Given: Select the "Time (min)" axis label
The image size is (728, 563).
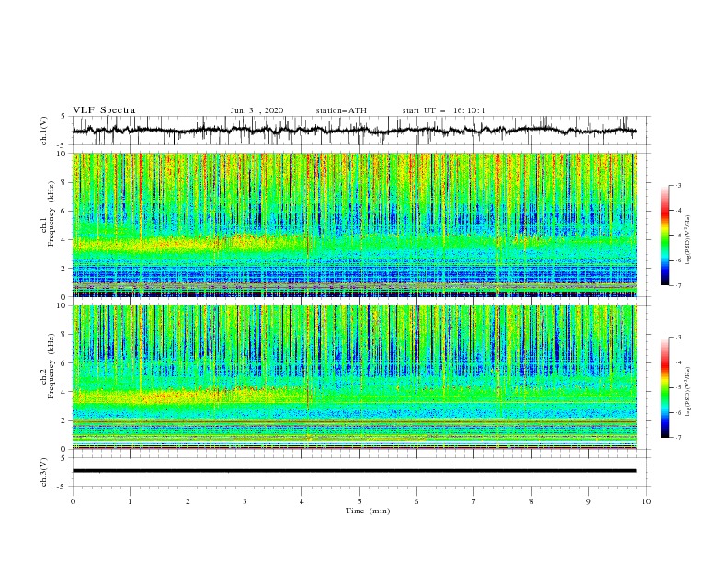Looking at the screenshot, I should coord(368,511).
